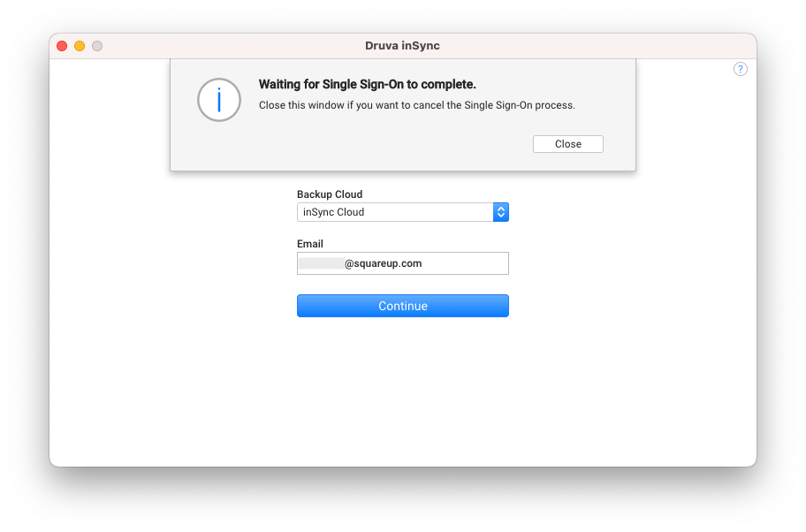Open help via the question mark icon

[x=740, y=69]
